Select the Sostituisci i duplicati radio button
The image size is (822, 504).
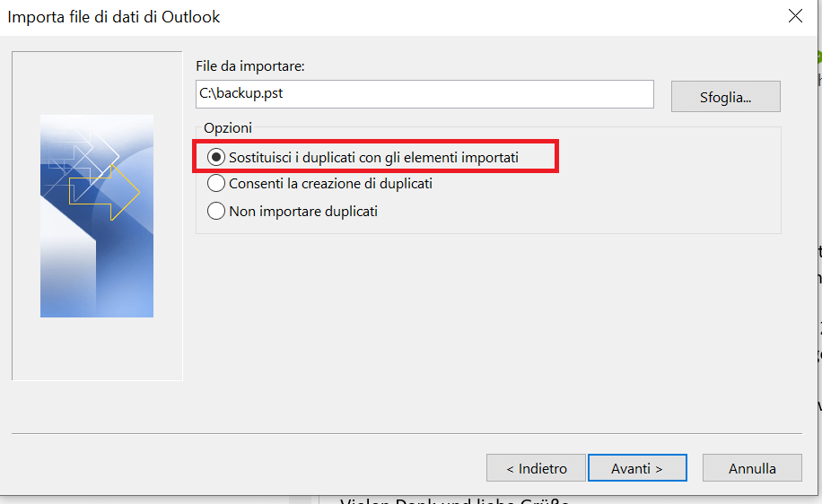click(216, 157)
